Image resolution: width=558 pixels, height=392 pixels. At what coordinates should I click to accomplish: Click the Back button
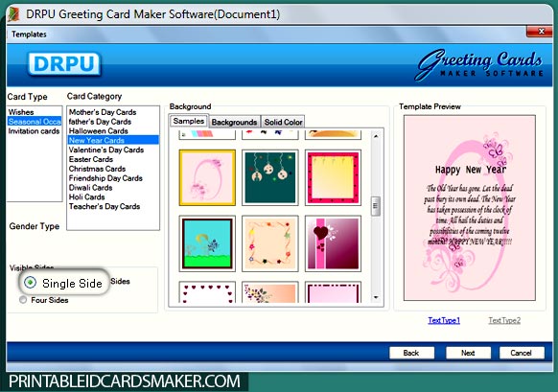coord(411,353)
